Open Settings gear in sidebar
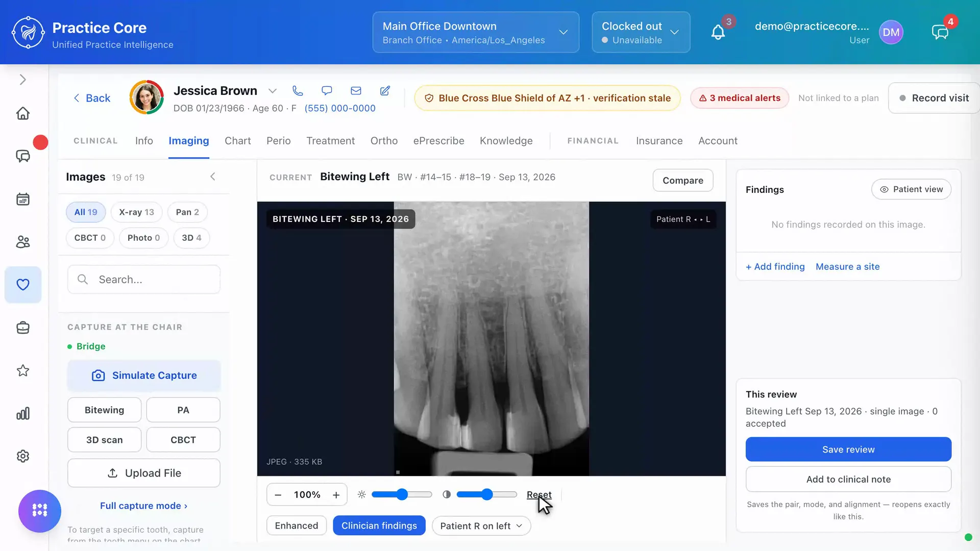980x551 pixels. (23, 456)
